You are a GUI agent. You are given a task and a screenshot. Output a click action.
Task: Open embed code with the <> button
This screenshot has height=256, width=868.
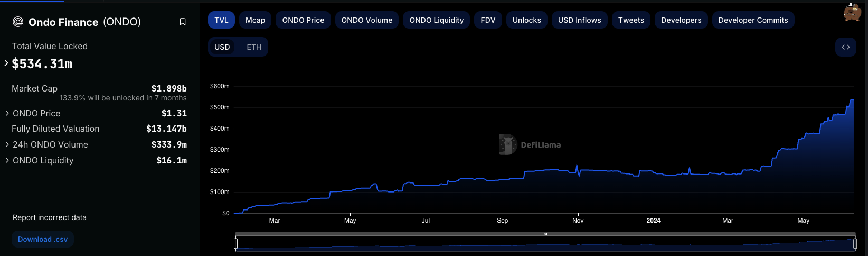846,47
